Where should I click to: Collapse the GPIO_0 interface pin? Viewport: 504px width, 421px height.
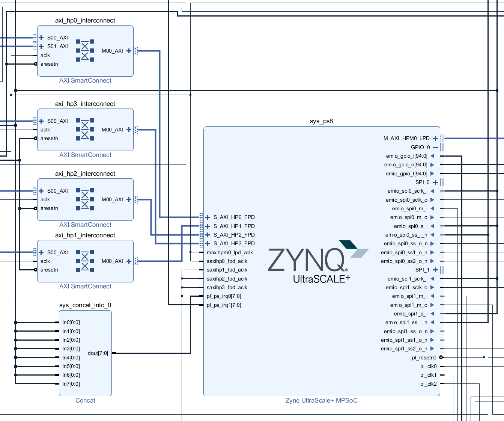coord(436,147)
